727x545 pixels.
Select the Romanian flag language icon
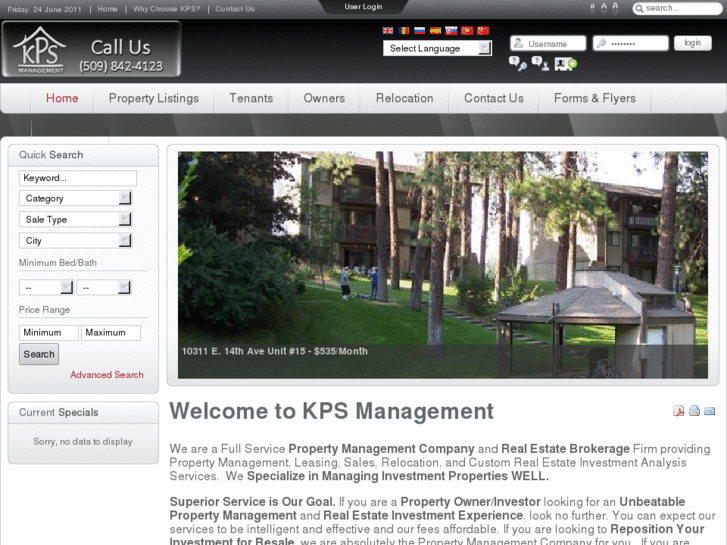[404, 31]
